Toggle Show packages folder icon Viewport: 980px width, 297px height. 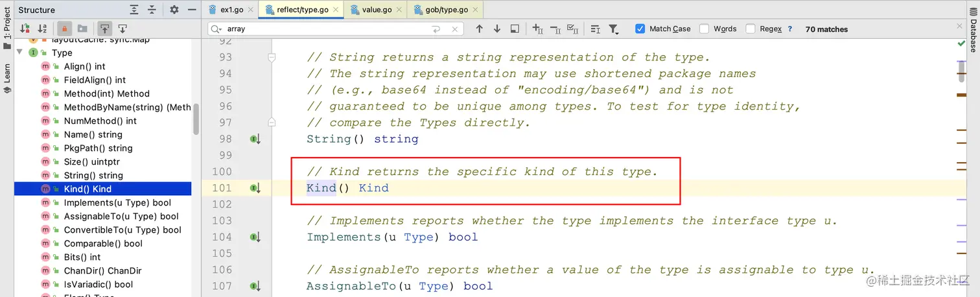click(82, 29)
